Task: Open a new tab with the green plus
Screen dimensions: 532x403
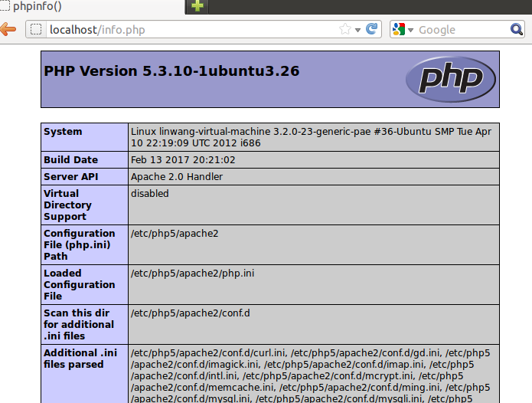Action: [197, 6]
